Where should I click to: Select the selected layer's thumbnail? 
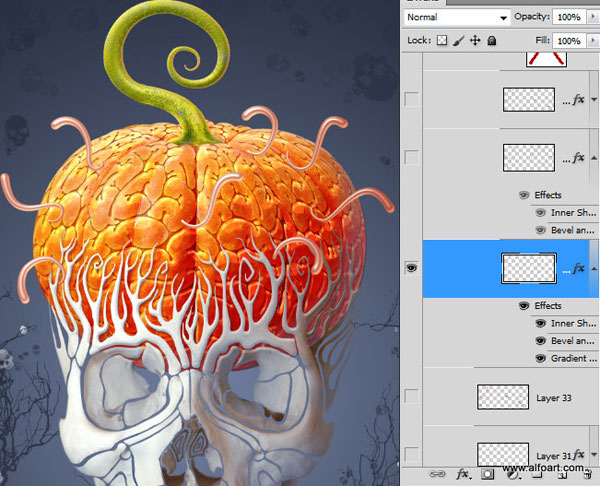[x=529, y=268]
